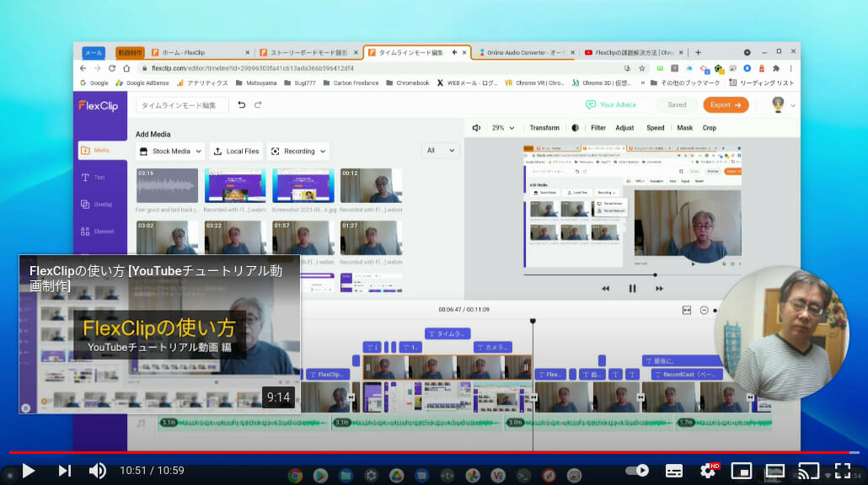The image size is (868, 485).
Task: Bookmark the page with the star icon
Action: 642,68
